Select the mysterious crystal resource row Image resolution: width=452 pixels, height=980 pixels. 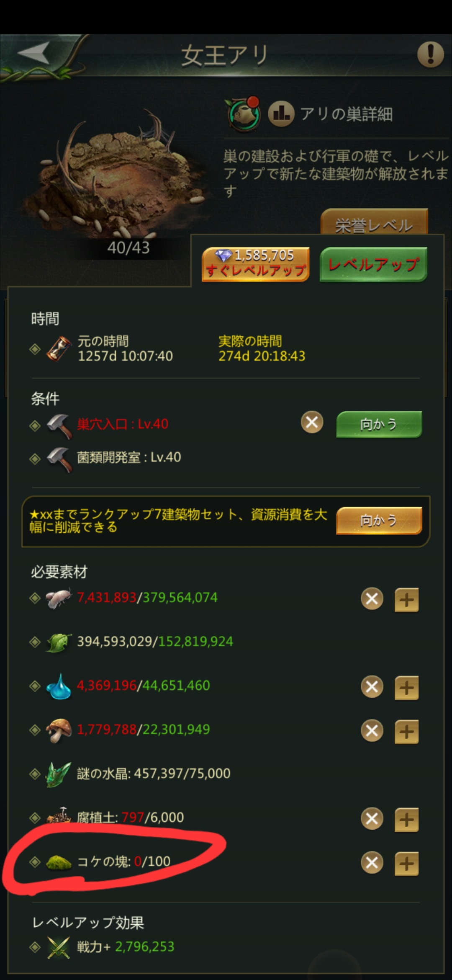[x=226, y=773]
